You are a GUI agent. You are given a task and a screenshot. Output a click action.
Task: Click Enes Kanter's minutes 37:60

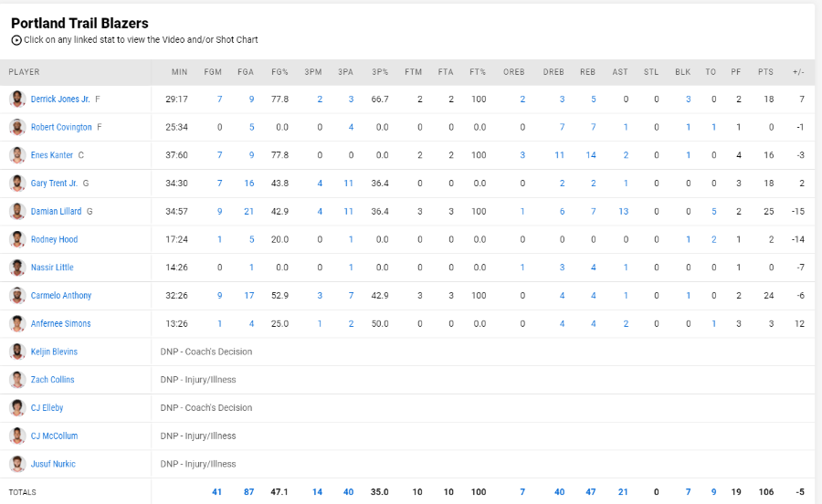pyautogui.click(x=176, y=155)
